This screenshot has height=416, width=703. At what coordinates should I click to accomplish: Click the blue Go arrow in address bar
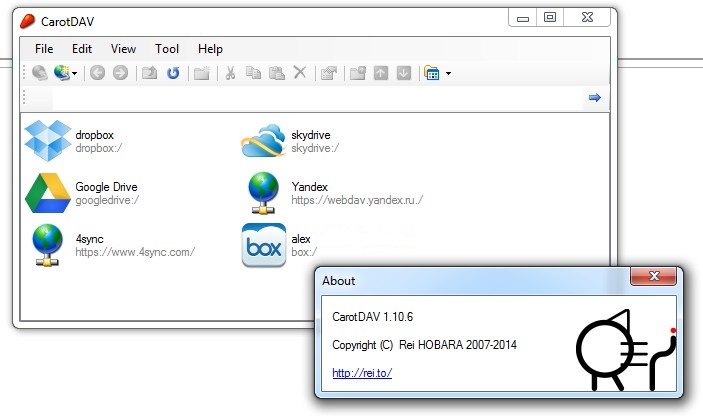(x=595, y=98)
